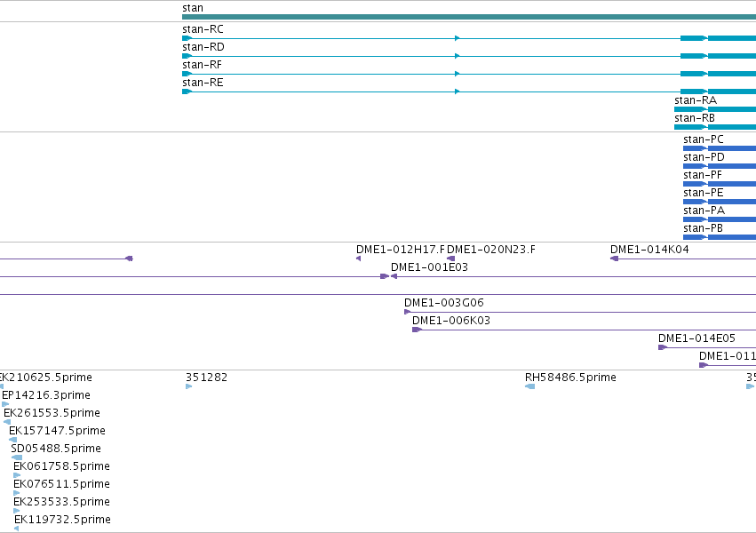Viewport: 756px width, 533px height.
Task: Click the DME1-001E03 feature label
Action: tap(430, 267)
